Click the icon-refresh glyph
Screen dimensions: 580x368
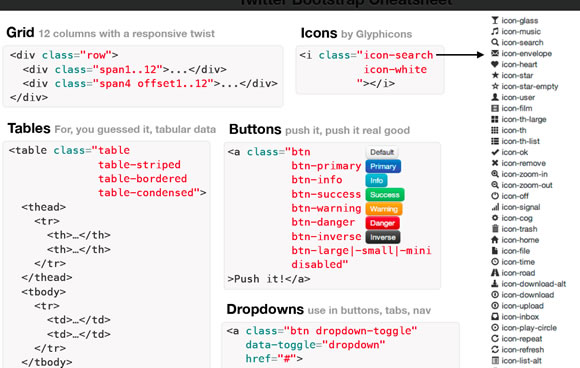(495, 350)
